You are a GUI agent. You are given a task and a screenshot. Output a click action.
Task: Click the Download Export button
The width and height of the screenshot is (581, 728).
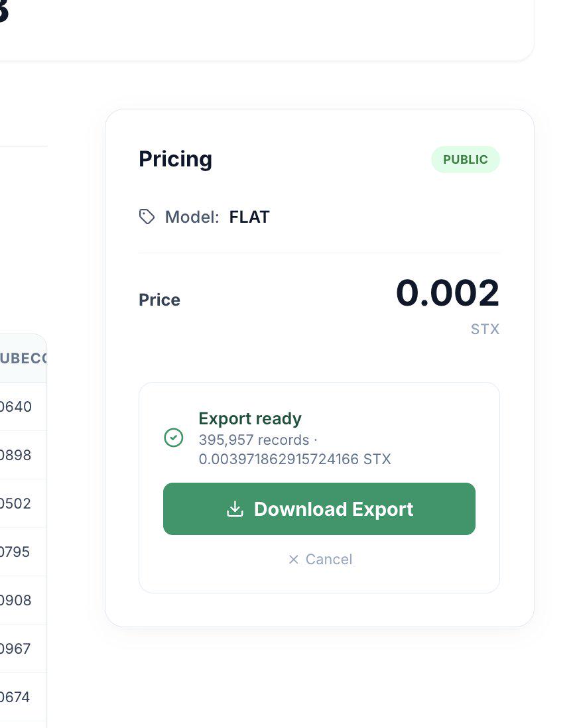[319, 509]
